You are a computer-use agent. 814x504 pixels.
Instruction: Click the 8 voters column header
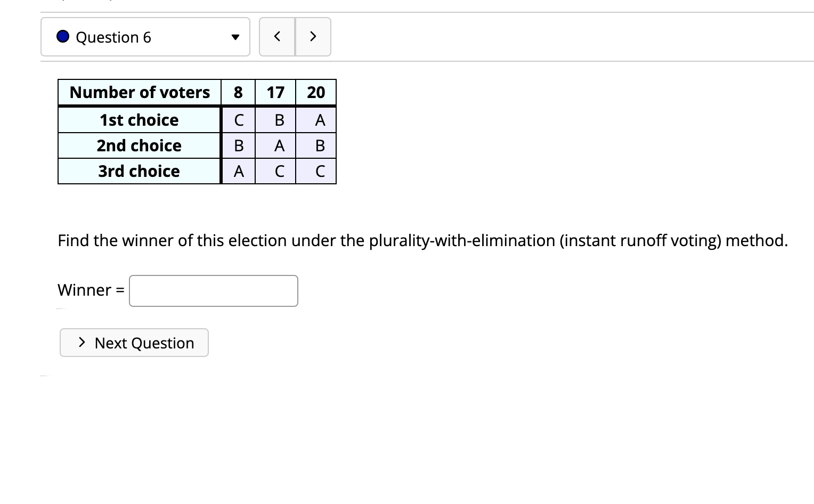(238, 92)
